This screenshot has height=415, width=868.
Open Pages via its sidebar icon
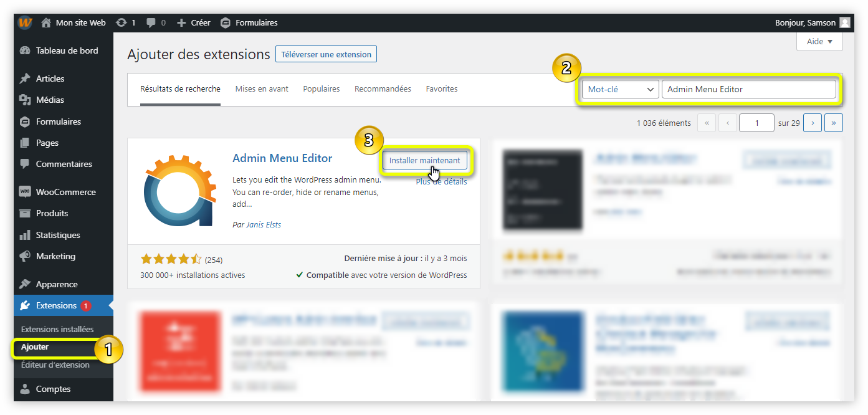point(26,143)
